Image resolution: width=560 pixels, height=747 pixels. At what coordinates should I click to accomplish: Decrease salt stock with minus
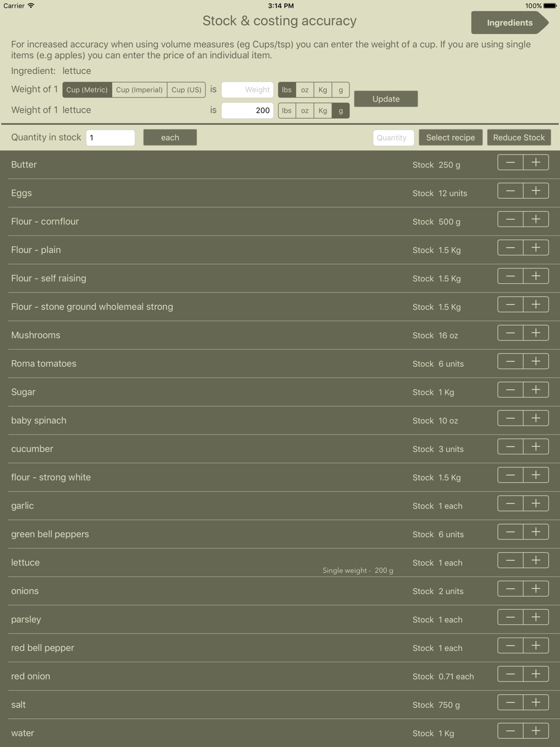pyautogui.click(x=510, y=702)
